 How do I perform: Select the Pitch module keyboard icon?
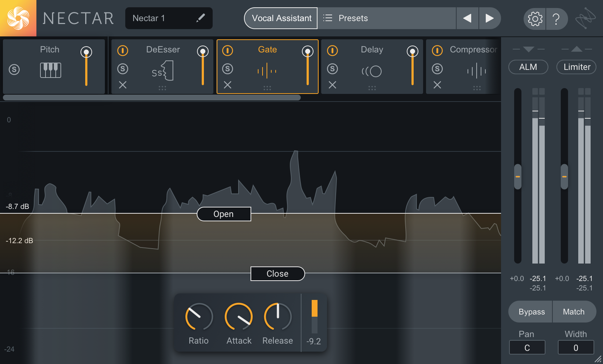51,70
